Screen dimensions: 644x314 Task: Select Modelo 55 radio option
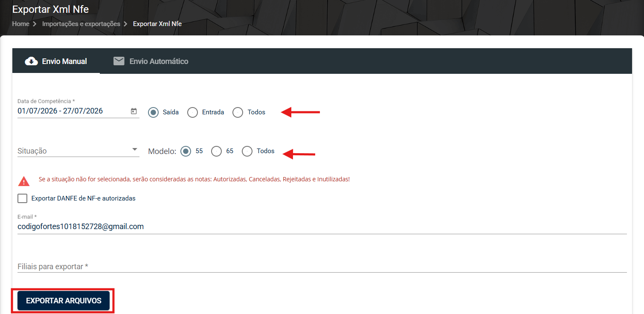point(186,151)
